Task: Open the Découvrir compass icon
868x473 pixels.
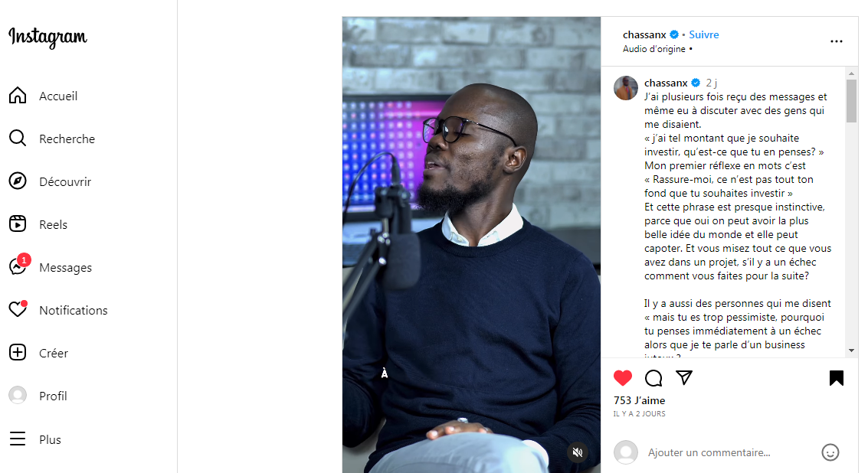Action: pyautogui.click(x=18, y=181)
